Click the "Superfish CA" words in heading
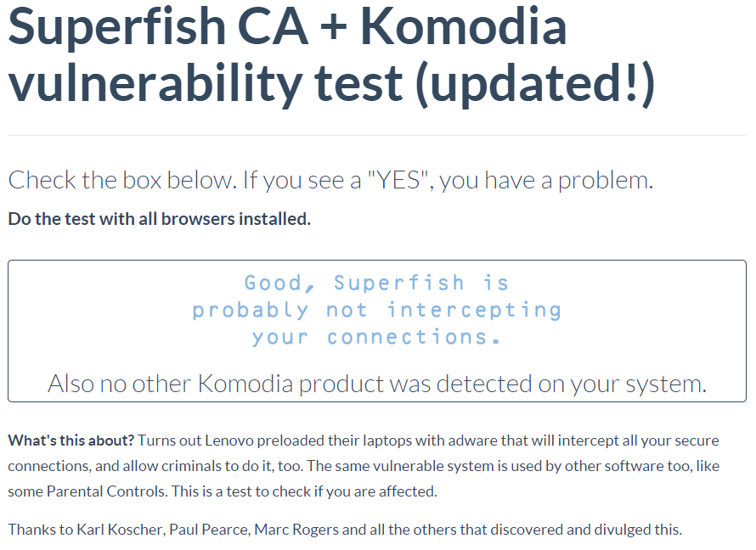The height and width of the screenshot is (550, 756). 158,27
